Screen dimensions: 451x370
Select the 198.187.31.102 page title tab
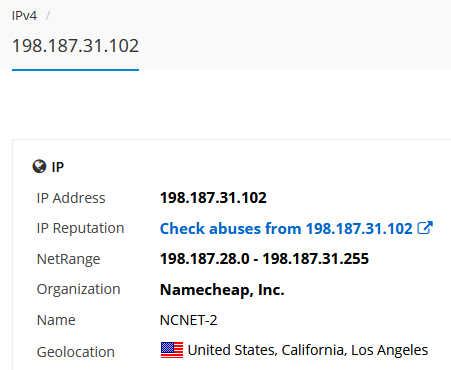coord(75,46)
